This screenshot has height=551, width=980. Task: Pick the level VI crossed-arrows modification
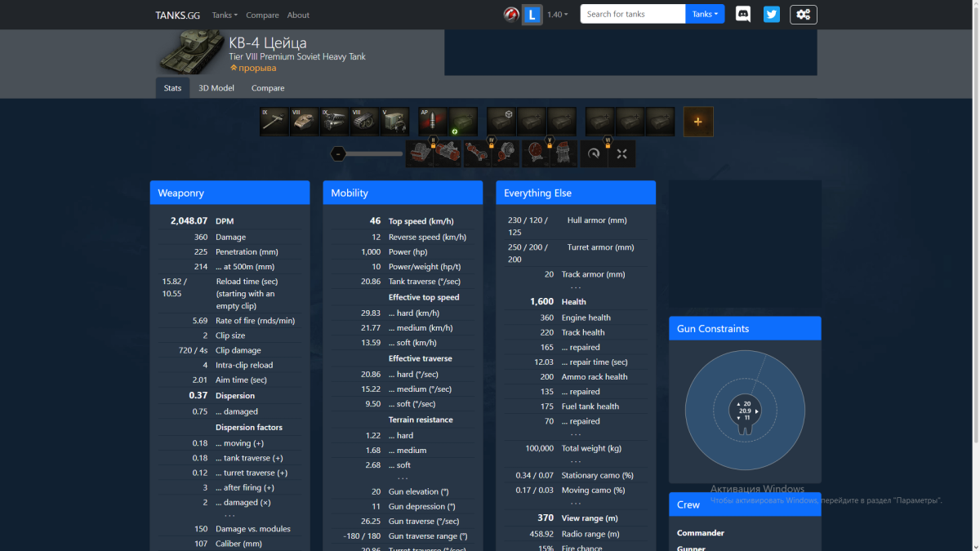click(621, 153)
